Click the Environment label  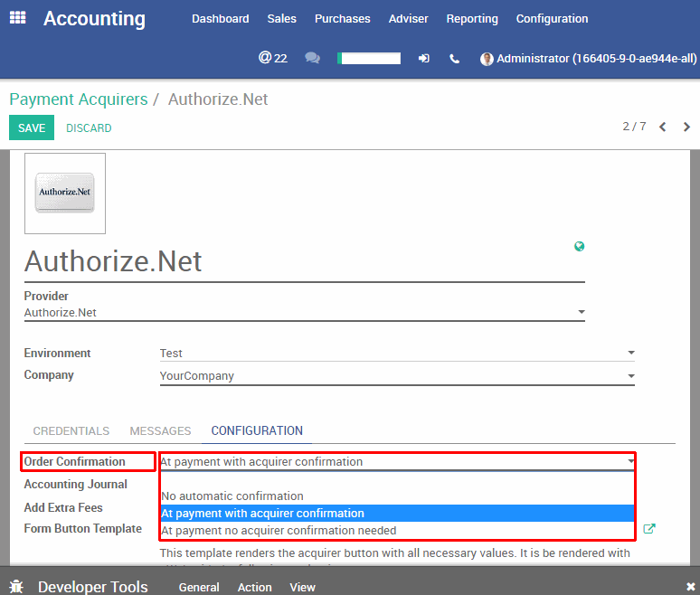[57, 353]
